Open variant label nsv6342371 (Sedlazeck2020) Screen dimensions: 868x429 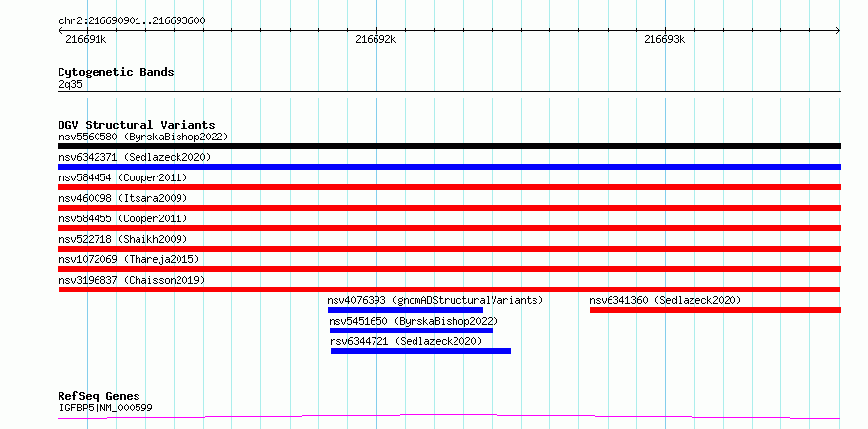[135, 157]
